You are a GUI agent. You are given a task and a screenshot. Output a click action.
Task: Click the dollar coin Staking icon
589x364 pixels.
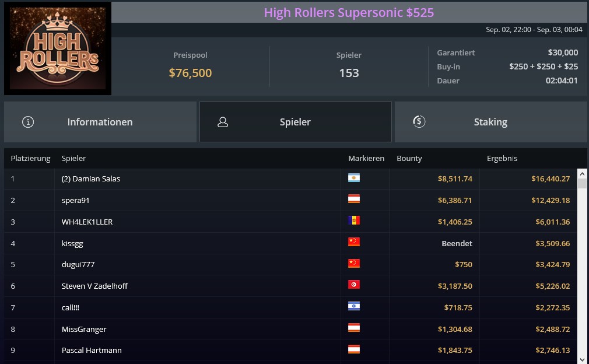[x=419, y=121]
